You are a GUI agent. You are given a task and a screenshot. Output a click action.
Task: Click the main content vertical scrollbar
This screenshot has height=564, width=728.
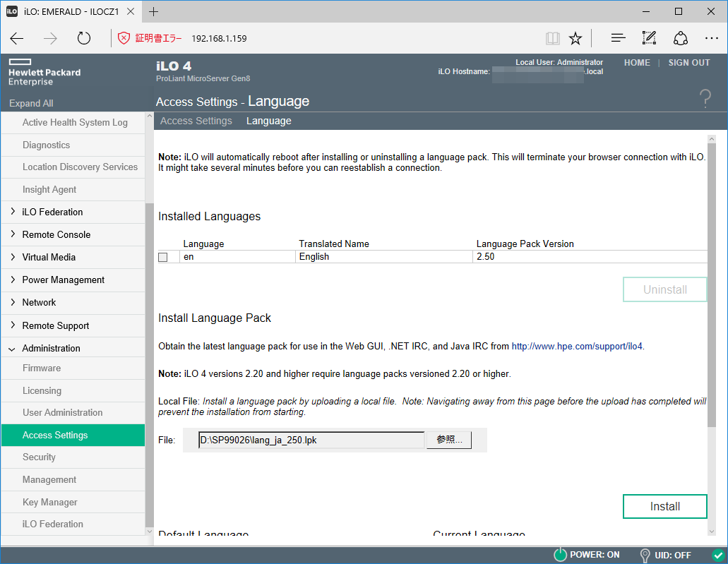712,285
